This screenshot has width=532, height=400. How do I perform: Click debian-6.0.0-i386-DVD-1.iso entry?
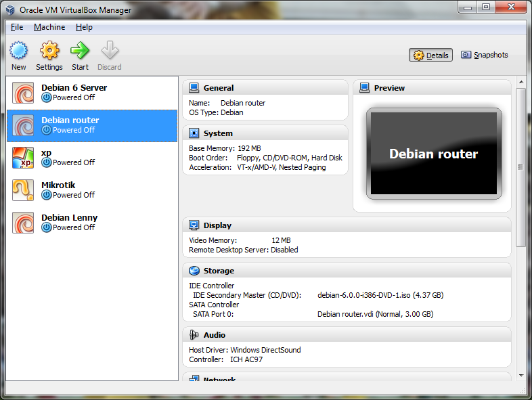(x=380, y=295)
